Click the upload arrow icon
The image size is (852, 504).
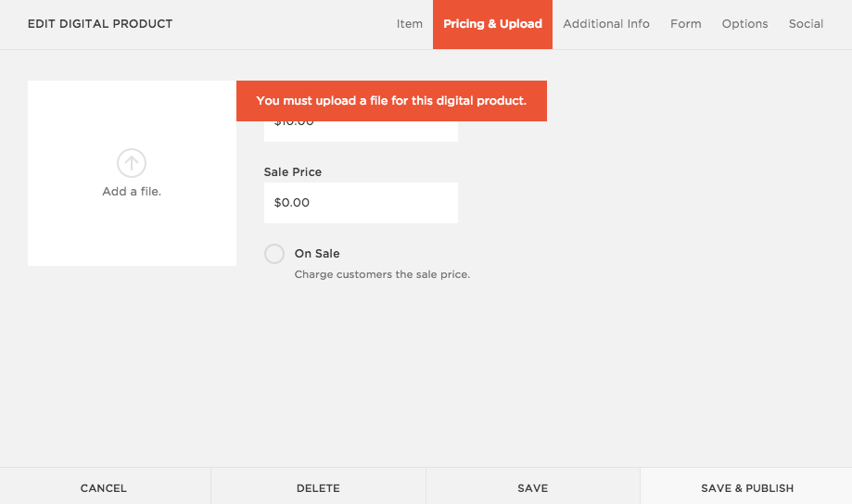coord(132,163)
